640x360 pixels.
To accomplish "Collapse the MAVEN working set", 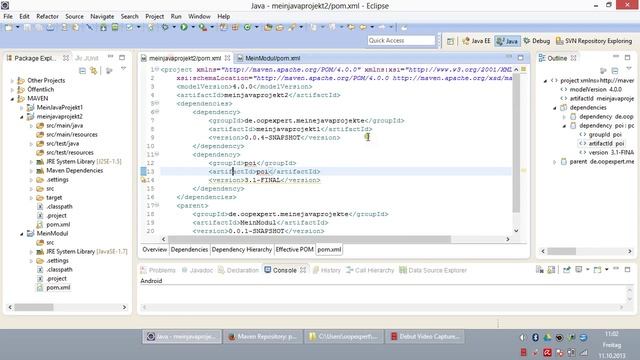I will (12, 99).
